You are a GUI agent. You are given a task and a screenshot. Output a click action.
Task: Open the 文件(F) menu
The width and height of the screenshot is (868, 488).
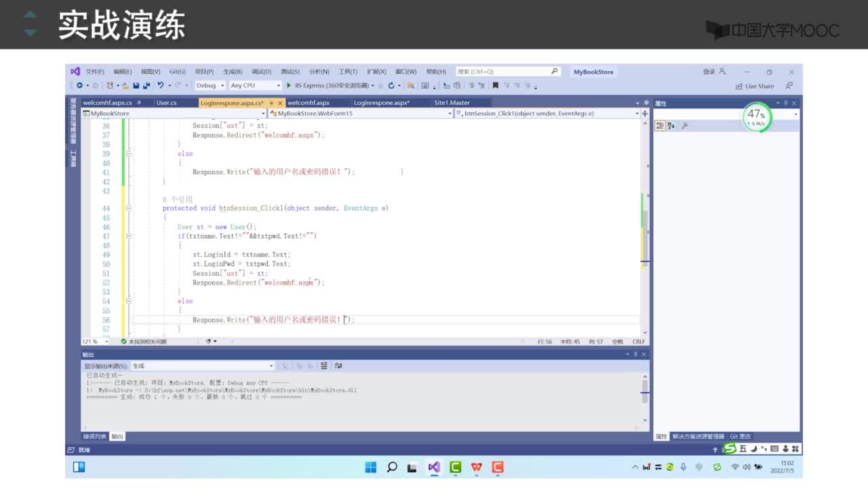pyautogui.click(x=95, y=71)
